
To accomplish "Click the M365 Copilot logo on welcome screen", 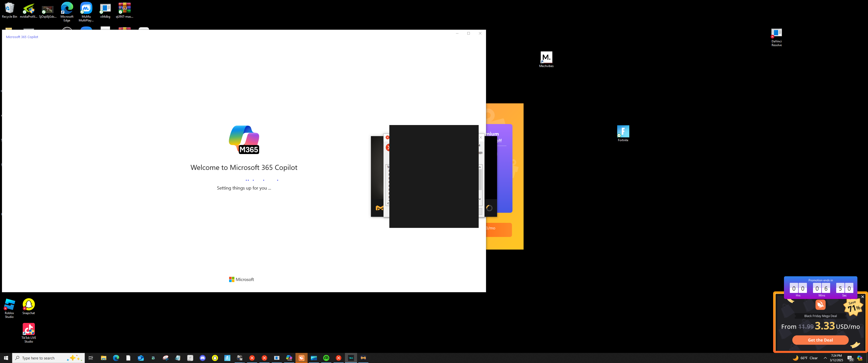I will coord(244,140).
